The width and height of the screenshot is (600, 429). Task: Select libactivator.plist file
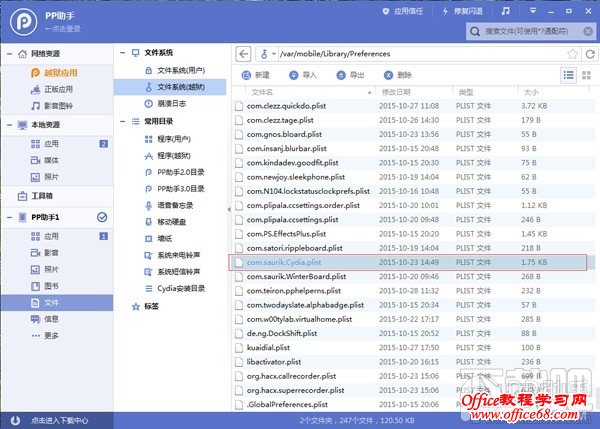[414, 362]
